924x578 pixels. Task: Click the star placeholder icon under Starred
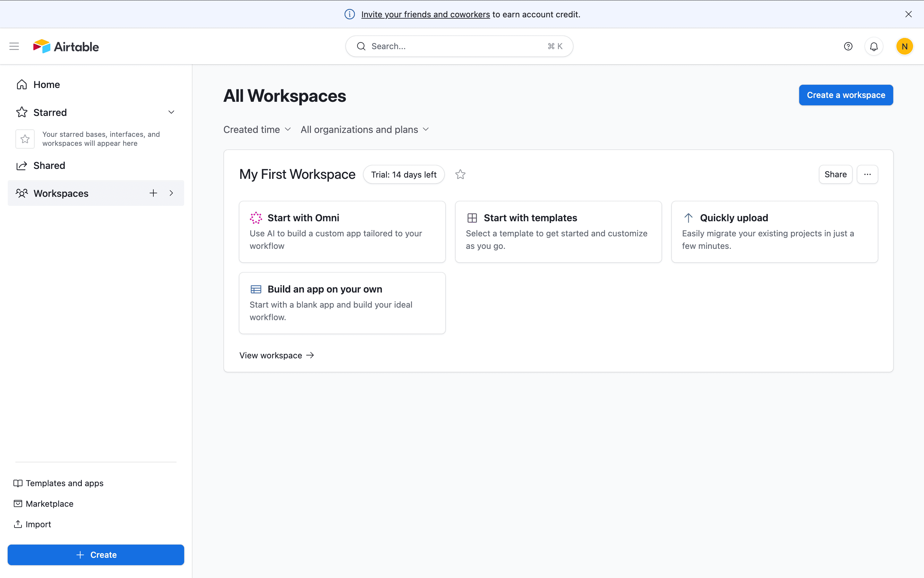25,139
